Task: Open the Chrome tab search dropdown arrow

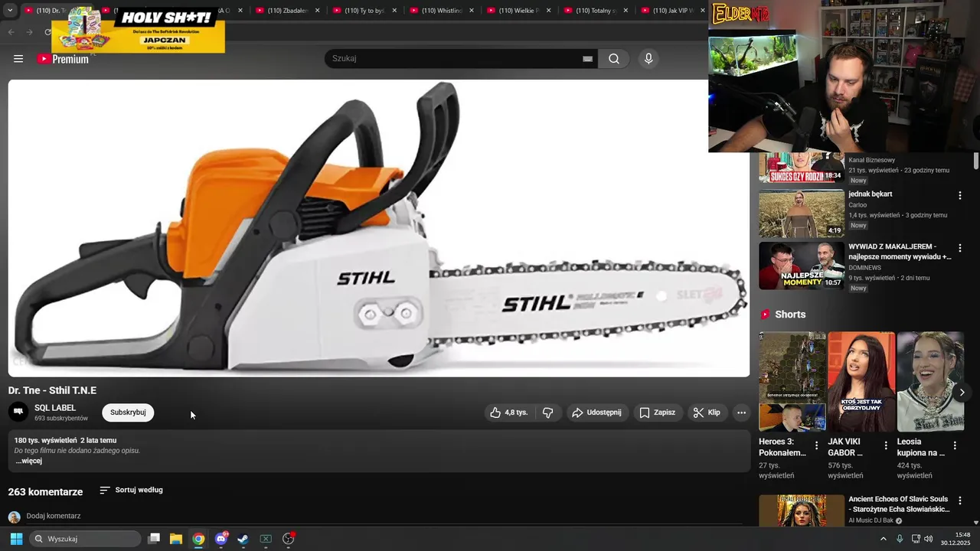Action: [x=10, y=11]
